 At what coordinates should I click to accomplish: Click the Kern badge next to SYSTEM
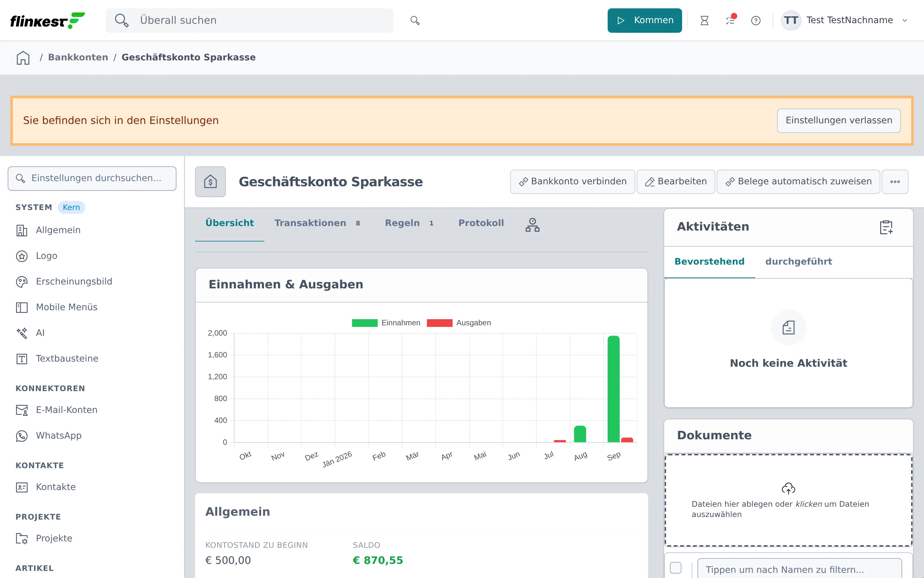pyautogui.click(x=72, y=207)
